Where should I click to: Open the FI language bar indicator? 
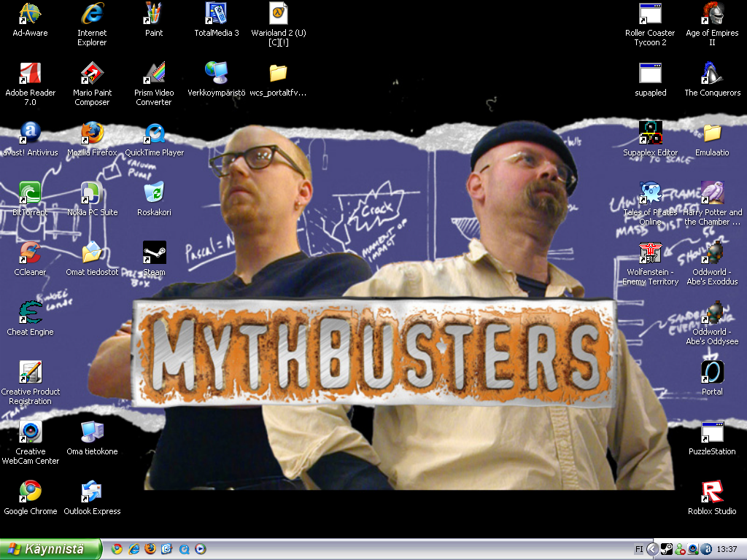click(x=639, y=550)
